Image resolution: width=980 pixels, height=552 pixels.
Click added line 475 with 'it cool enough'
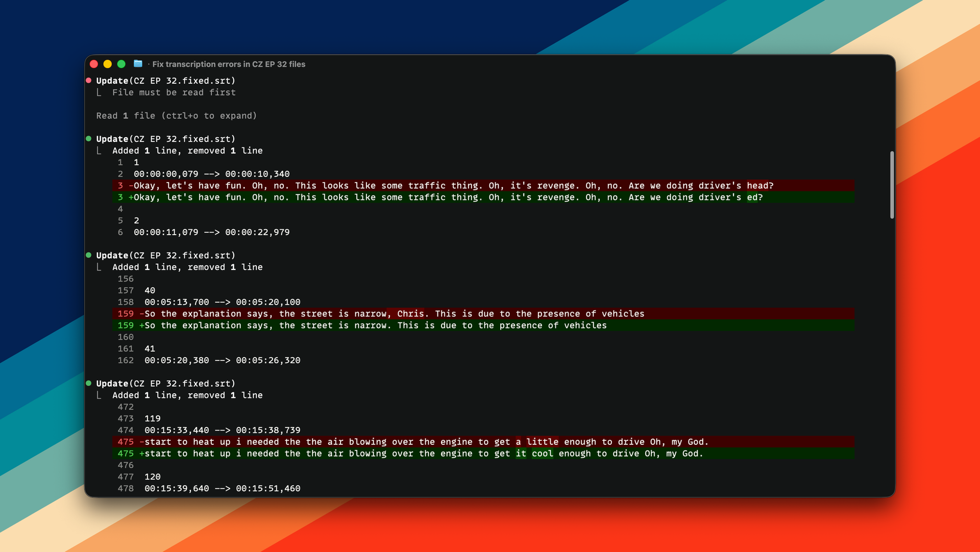coord(424,454)
